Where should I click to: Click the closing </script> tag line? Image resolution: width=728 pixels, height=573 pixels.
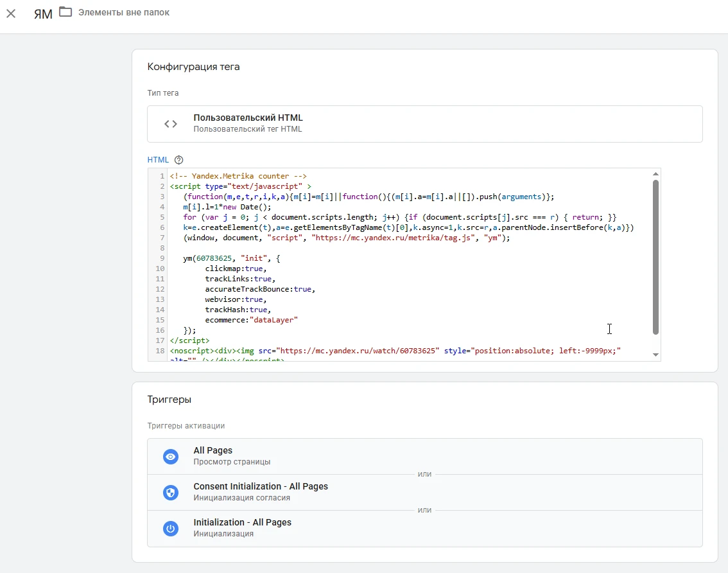(189, 340)
